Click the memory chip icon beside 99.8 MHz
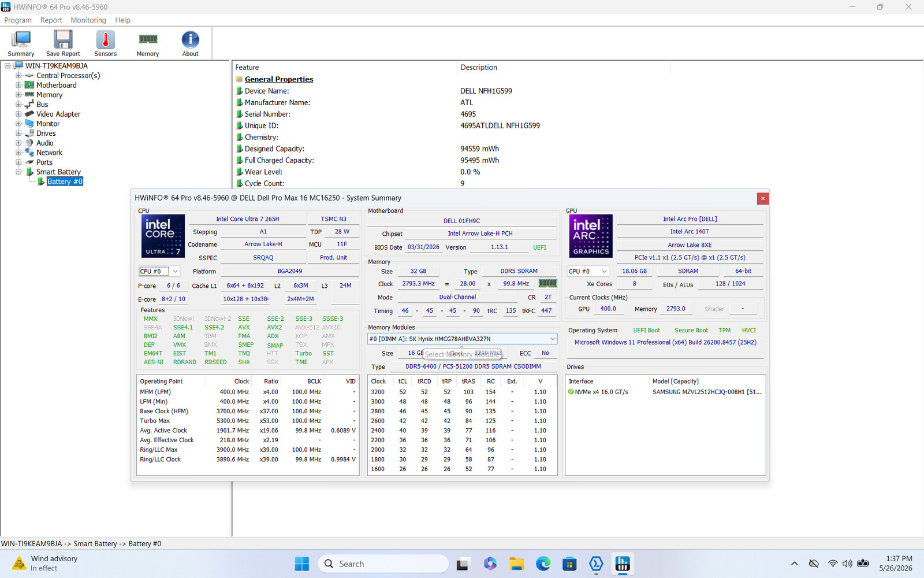Viewport: 924px width, 578px height. pos(547,283)
